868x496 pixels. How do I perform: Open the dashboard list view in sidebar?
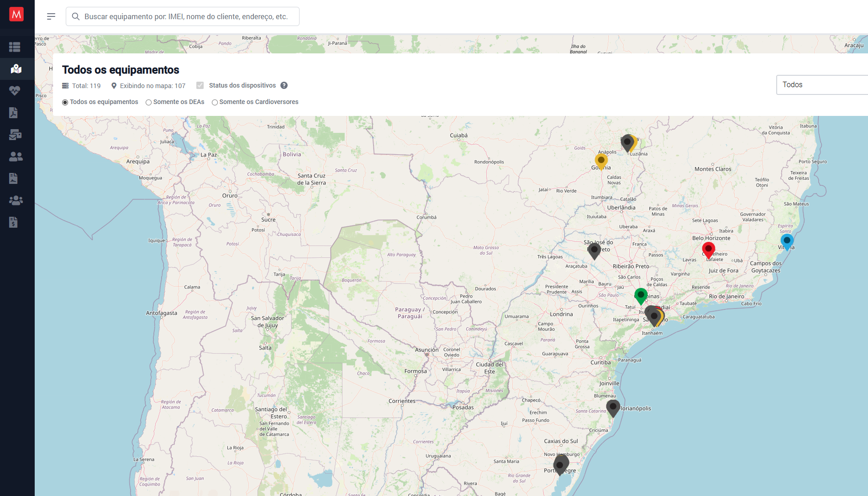tap(15, 47)
